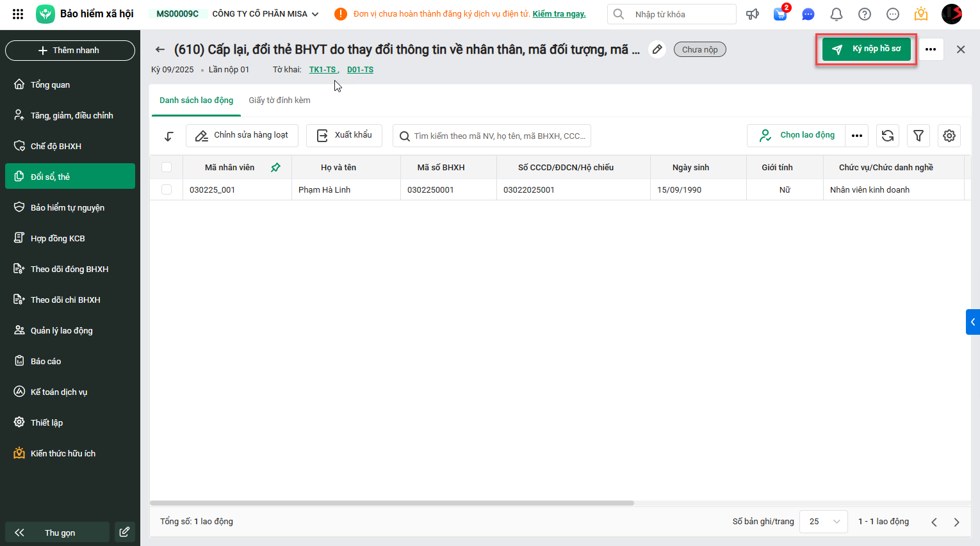This screenshot has width=980, height=546.
Task: Click Xuất khẩu export button
Action: (345, 136)
